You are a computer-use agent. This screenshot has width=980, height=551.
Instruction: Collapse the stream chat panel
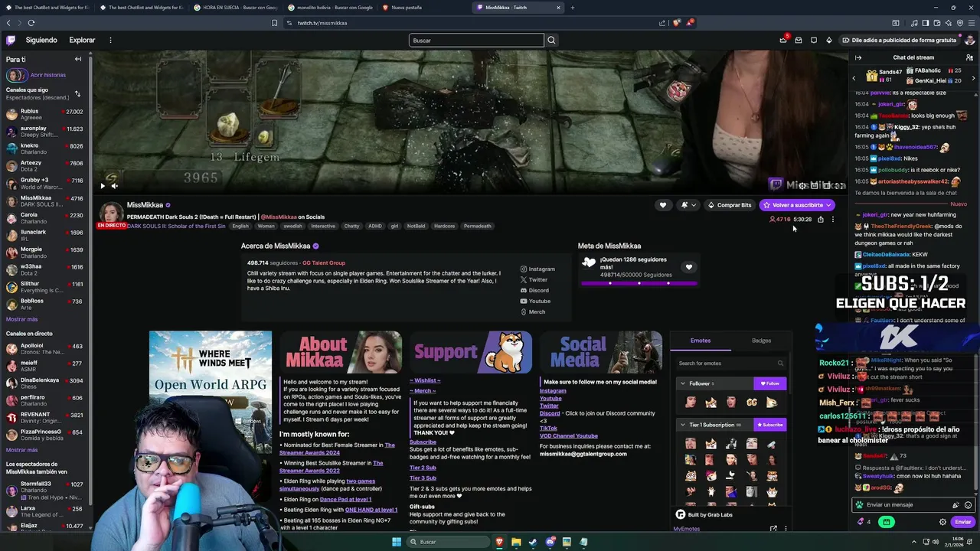pos(858,57)
